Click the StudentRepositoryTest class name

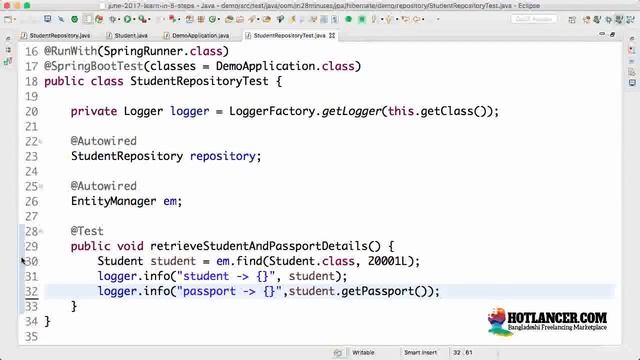[x=199, y=81]
